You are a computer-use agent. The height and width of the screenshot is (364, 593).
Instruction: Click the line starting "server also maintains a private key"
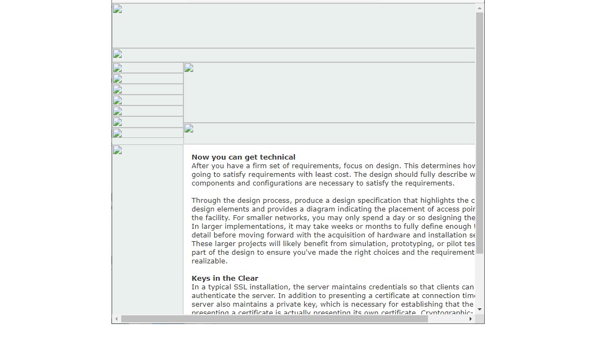[333, 305]
